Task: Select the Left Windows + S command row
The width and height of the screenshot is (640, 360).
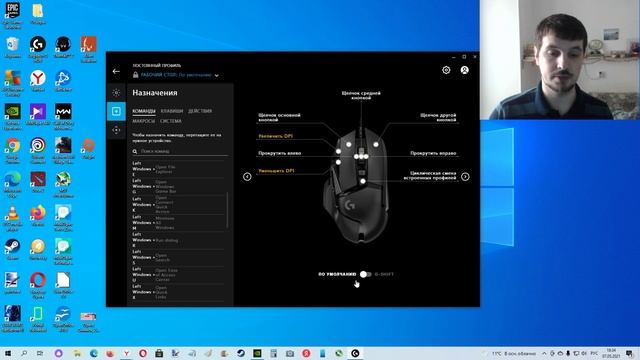Action: (178, 258)
